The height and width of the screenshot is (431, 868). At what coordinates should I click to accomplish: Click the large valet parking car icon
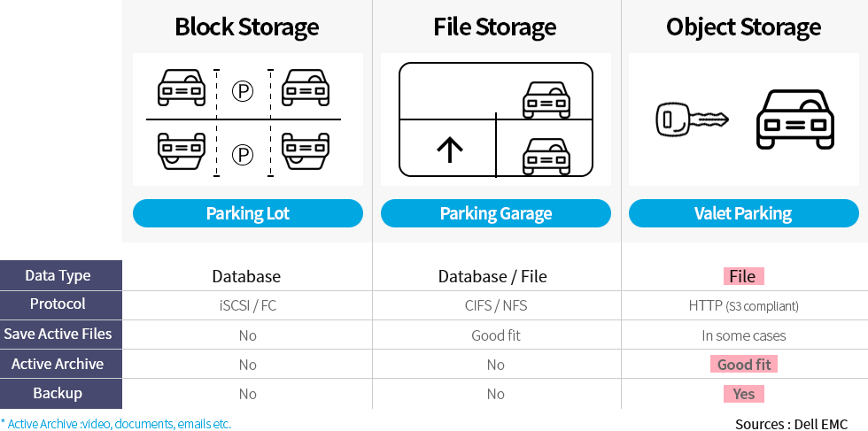(x=794, y=119)
